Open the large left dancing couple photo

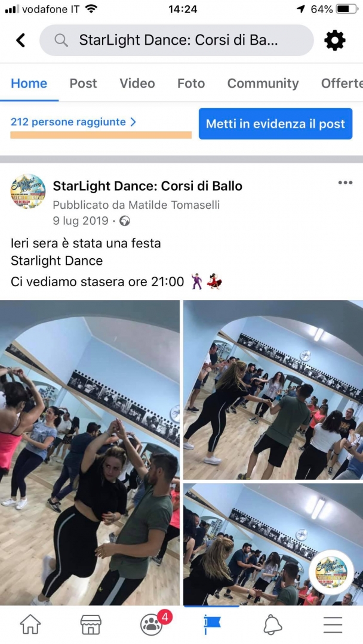pos(90,453)
